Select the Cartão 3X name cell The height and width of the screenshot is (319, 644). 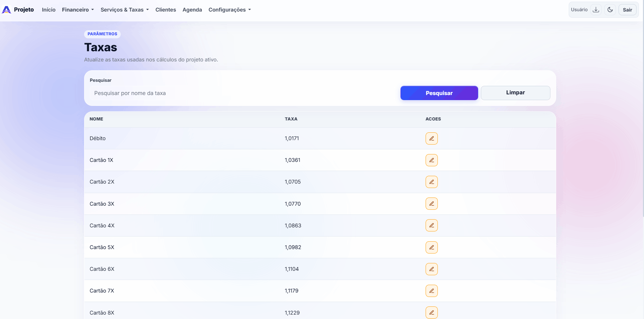[x=102, y=204]
